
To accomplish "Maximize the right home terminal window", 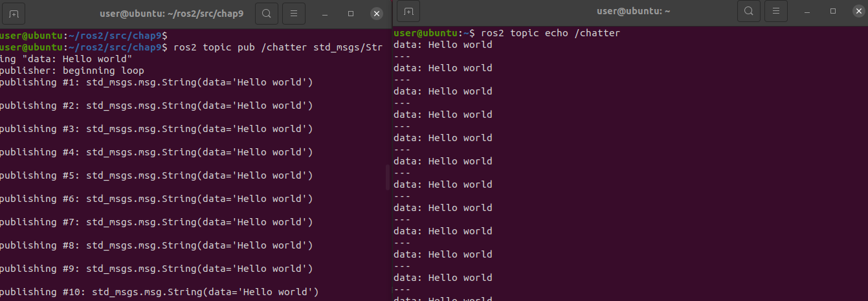I will coord(833,12).
